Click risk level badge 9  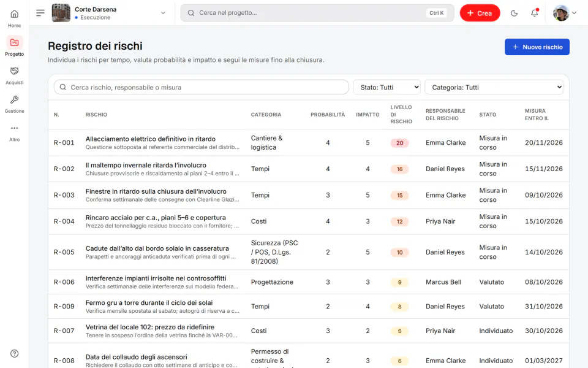pos(400,282)
